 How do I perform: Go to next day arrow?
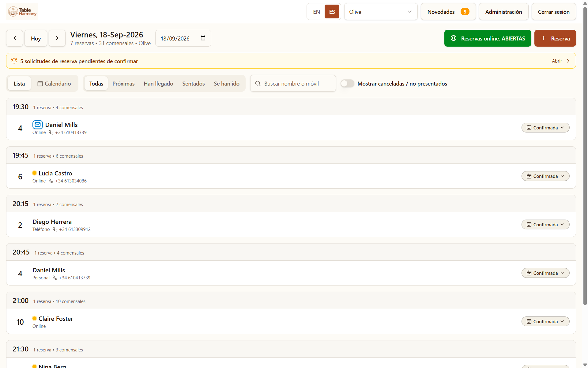(57, 38)
